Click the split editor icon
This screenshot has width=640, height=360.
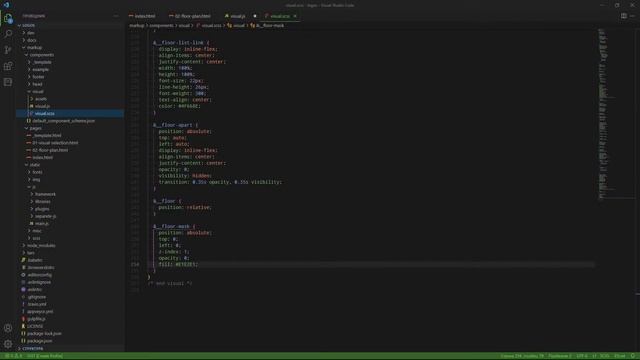(624, 16)
